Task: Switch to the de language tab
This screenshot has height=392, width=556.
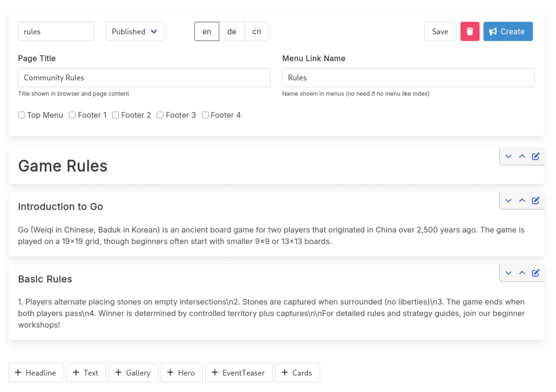Action: 231,31
